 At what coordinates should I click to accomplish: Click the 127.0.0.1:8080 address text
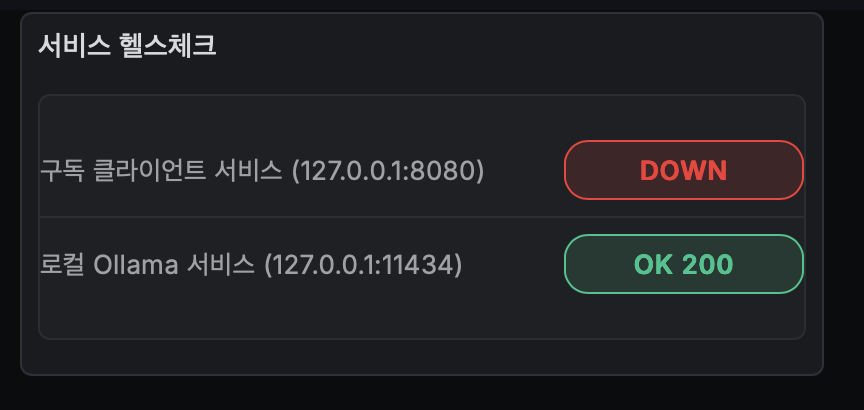coord(388,171)
